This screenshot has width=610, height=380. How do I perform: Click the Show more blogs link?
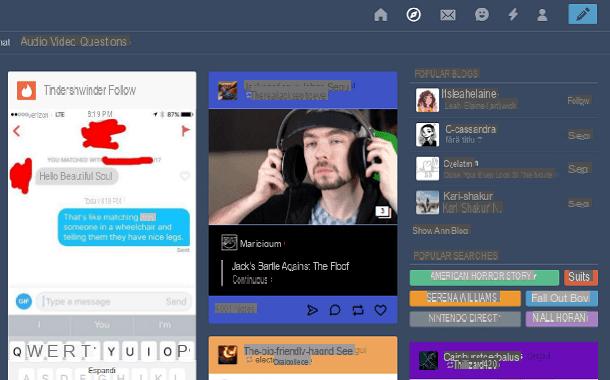440,231
